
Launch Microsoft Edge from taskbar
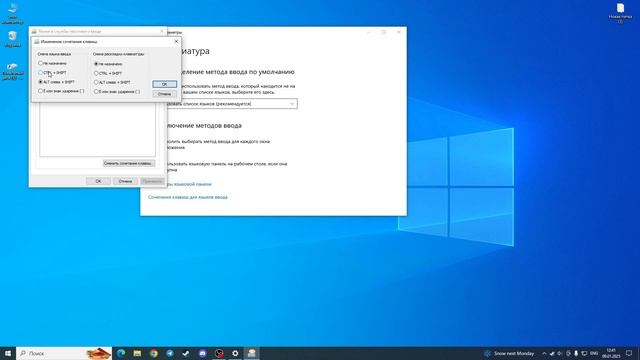(x=121, y=353)
